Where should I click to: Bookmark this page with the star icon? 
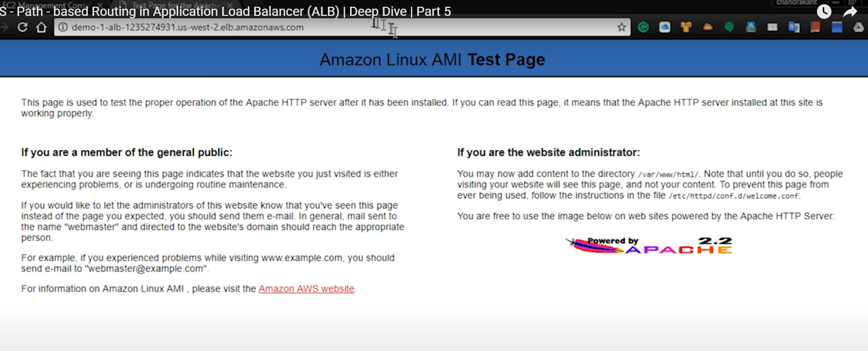click(x=622, y=27)
